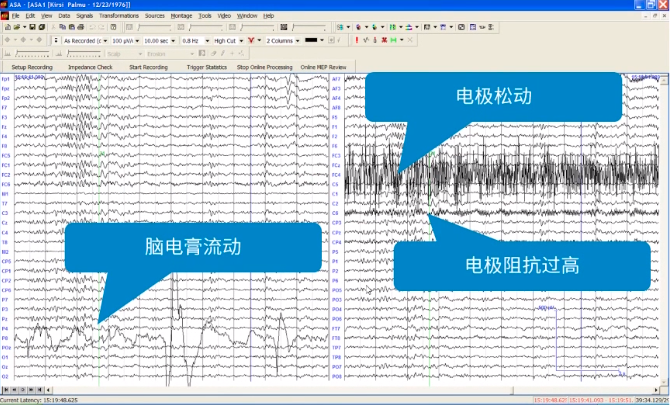
Task: Click the colored lines spectrum icon
Action: tap(408, 27)
